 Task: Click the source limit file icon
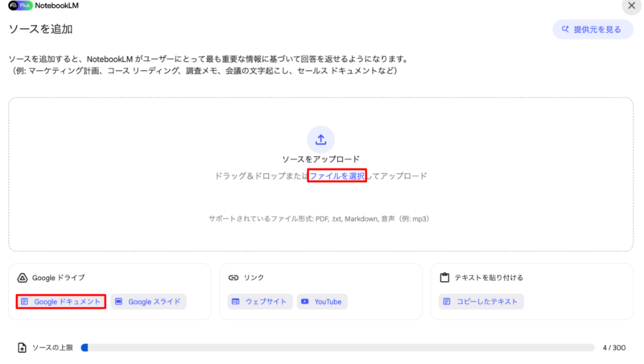click(23, 348)
